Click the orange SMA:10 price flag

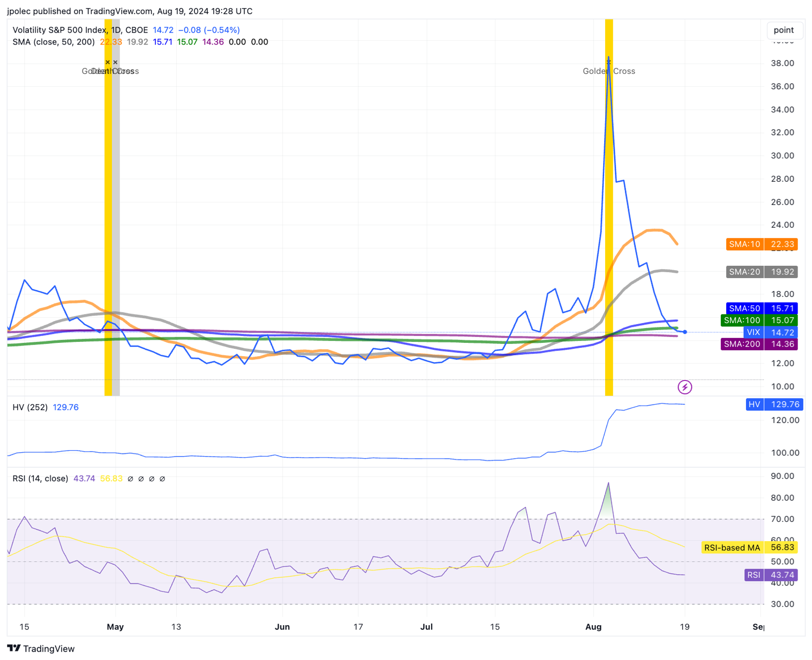pos(761,244)
